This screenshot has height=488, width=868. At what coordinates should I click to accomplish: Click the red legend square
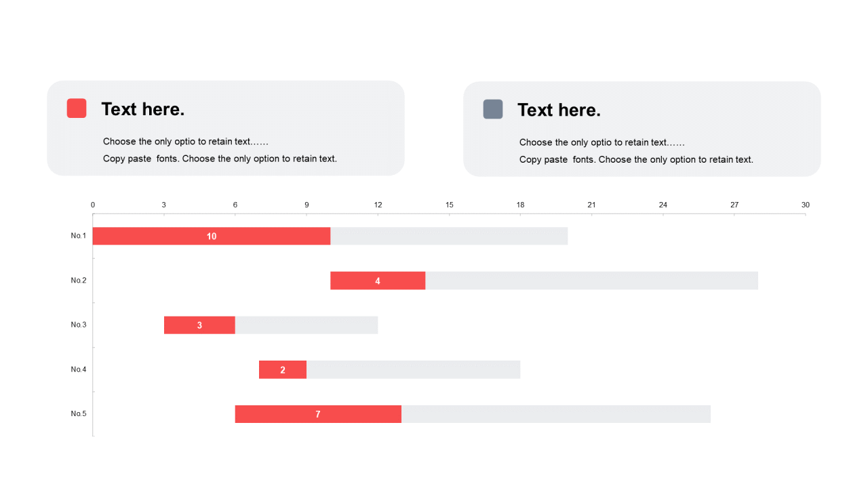[77, 108]
